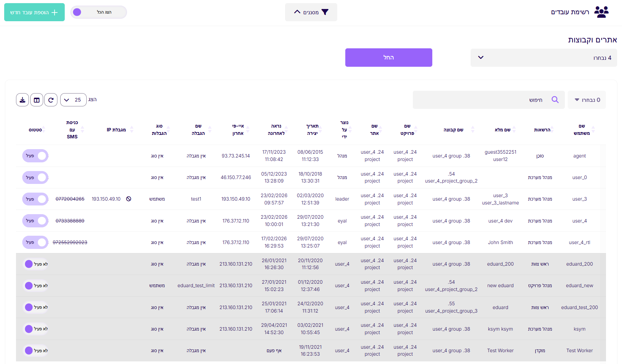The height and width of the screenshot is (364, 622).
Task: Deactivate the agent user status toggle
Action: point(36,156)
